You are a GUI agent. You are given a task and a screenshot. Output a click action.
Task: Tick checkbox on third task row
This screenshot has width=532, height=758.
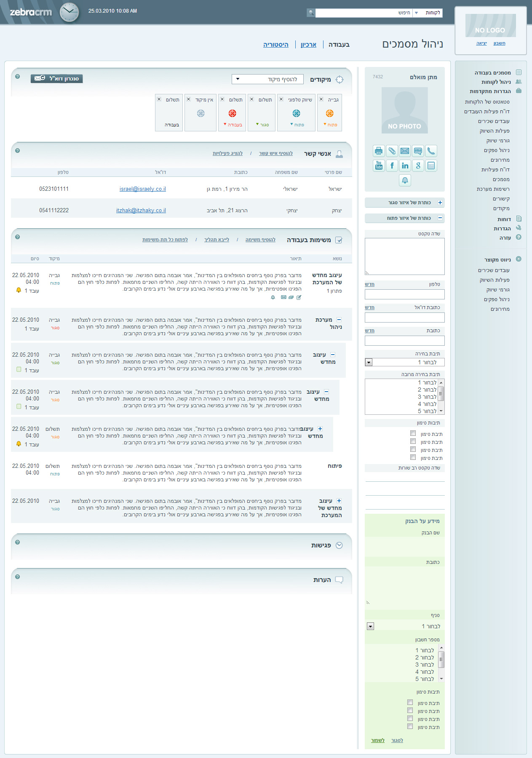pyautogui.click(x=19, y=369)
